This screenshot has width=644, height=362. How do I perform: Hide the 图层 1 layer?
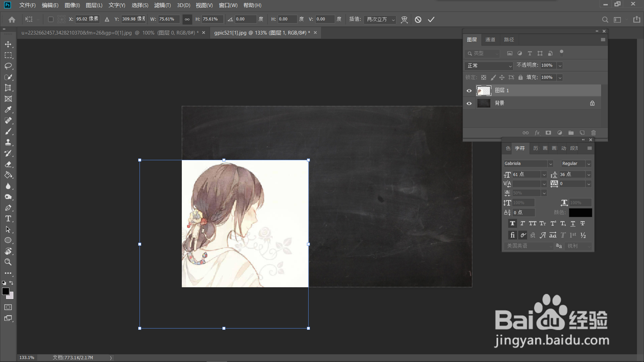[x=469, y=90]
